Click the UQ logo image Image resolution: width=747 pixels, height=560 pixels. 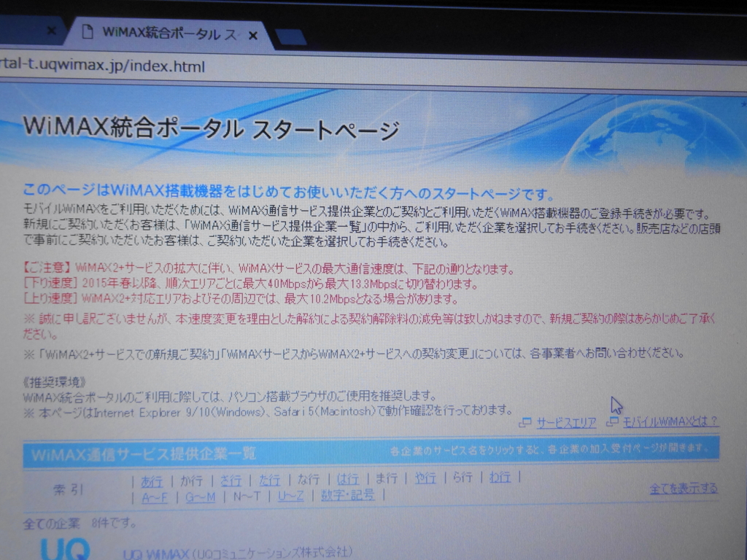(65, 549)
